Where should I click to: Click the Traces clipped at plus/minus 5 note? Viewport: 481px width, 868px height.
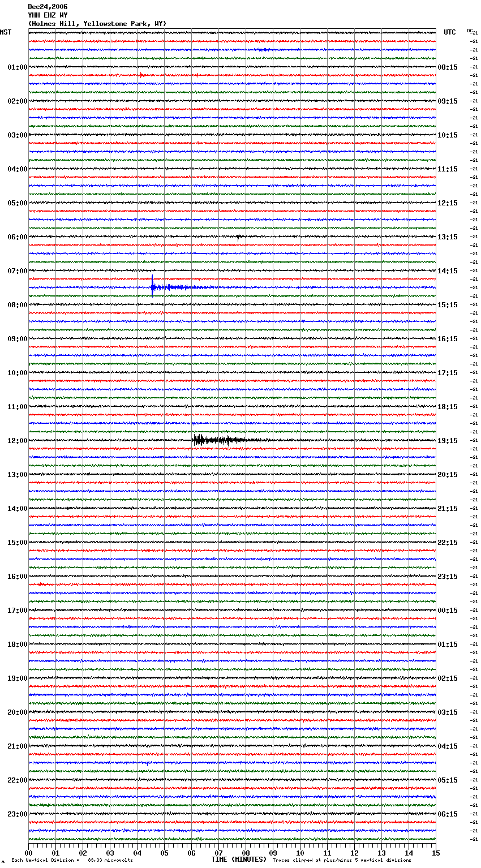coord(342,860)
